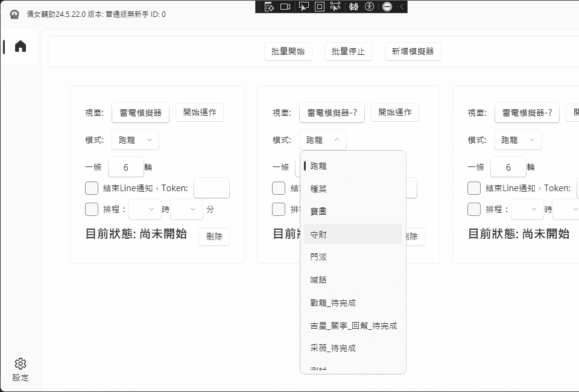Click the accessibility person icon in the toolbar
The height and width of the screenshot is (392, 579).
[370, 7]
